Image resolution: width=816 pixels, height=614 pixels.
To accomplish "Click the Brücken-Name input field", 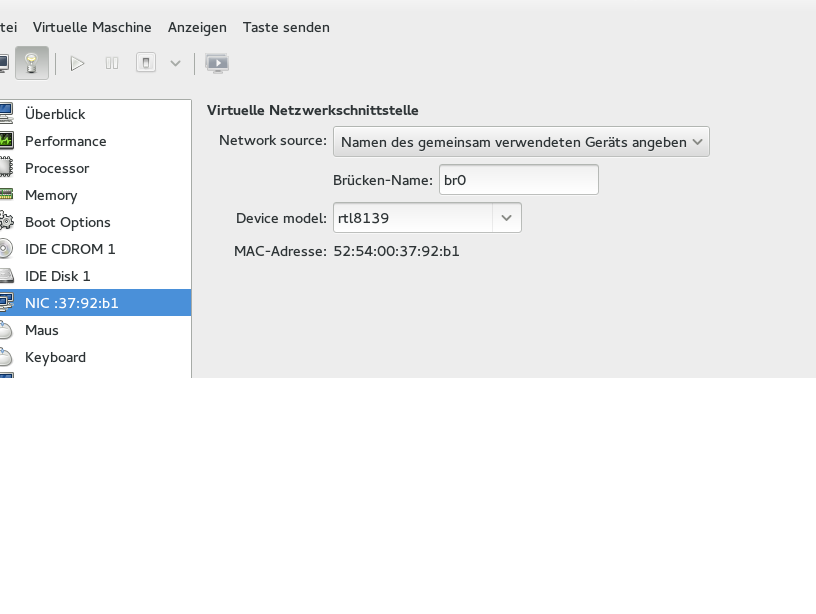I will click(x=518, y=180).
